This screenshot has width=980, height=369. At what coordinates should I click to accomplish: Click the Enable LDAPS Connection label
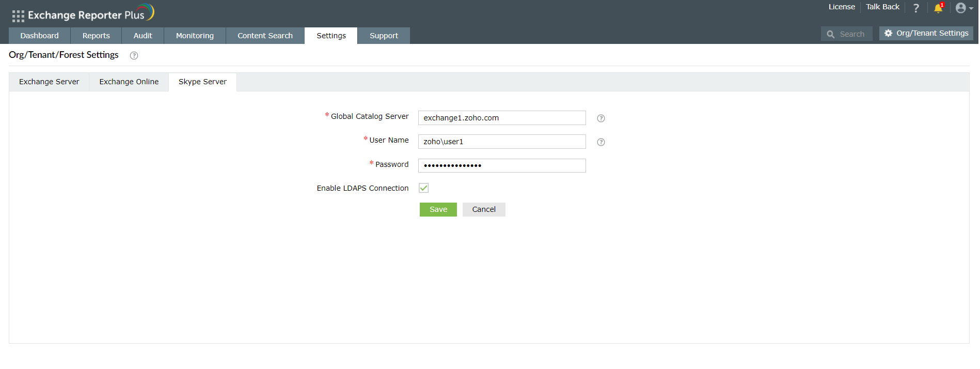pyautogui.click(x=362, y=188)
